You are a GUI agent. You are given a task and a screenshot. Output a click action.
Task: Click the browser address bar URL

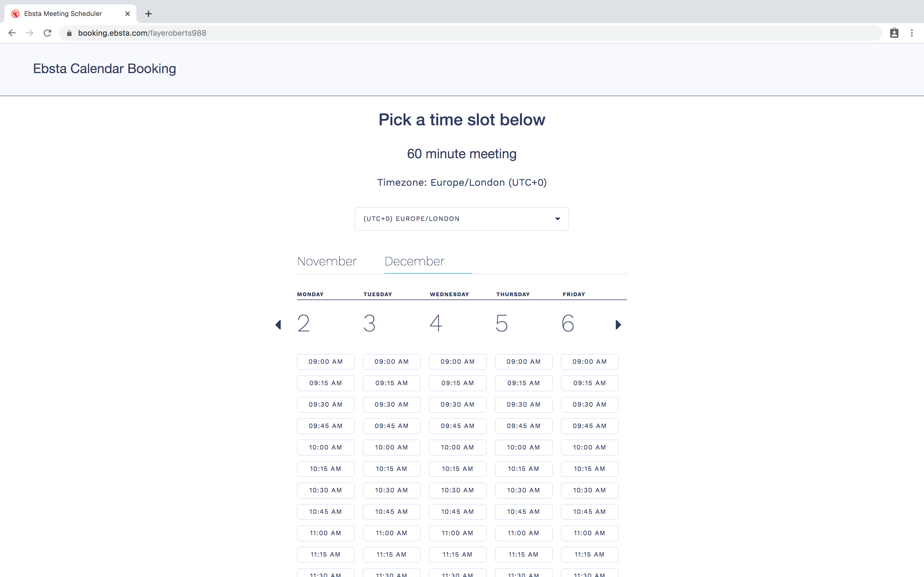[x=142, y=33]
